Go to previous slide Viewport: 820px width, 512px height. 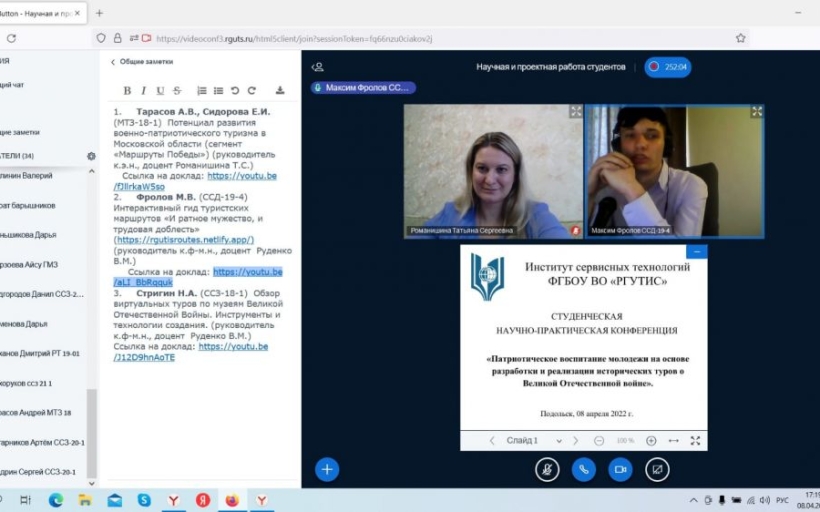click(x=492, y=441)
